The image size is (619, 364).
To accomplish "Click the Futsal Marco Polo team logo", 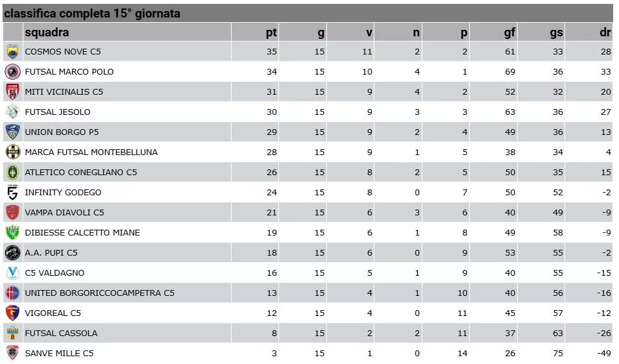I will [12, 72].
